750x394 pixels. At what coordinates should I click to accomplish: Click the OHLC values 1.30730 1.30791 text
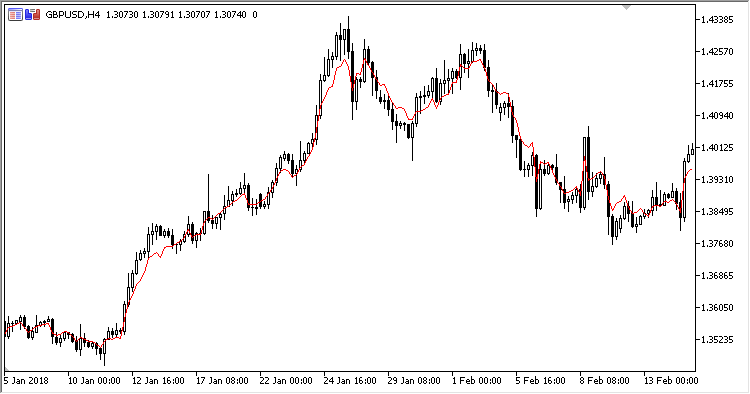[x=141, y=15]
